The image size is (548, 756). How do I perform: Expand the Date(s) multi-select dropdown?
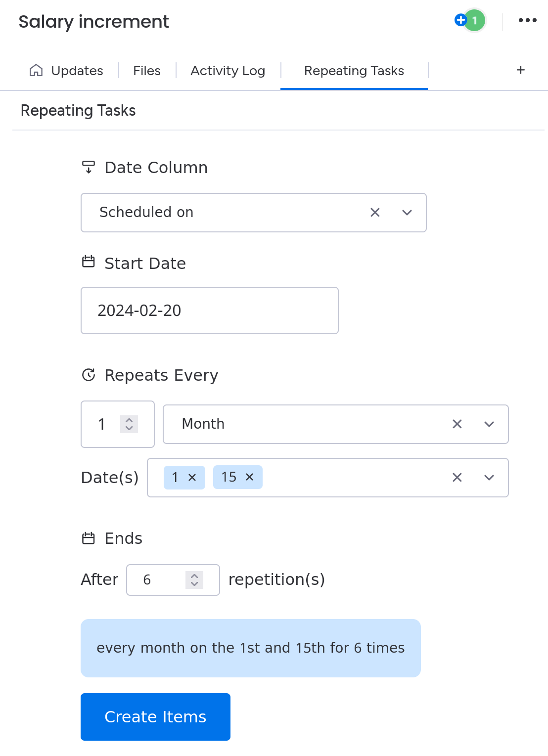tap(489, 478)
